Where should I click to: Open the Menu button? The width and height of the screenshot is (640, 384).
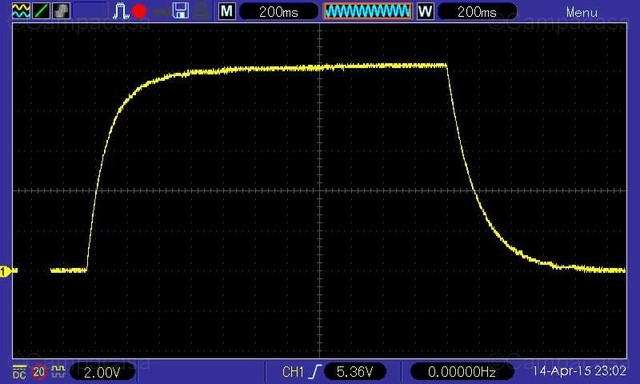coord(582,13)
